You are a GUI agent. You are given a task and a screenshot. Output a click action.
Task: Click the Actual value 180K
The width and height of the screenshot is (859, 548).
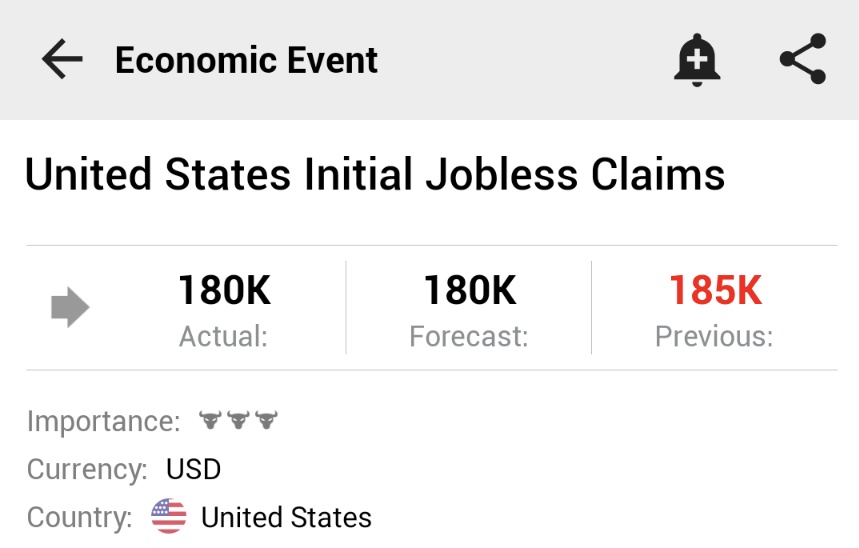tap(224, 291)
